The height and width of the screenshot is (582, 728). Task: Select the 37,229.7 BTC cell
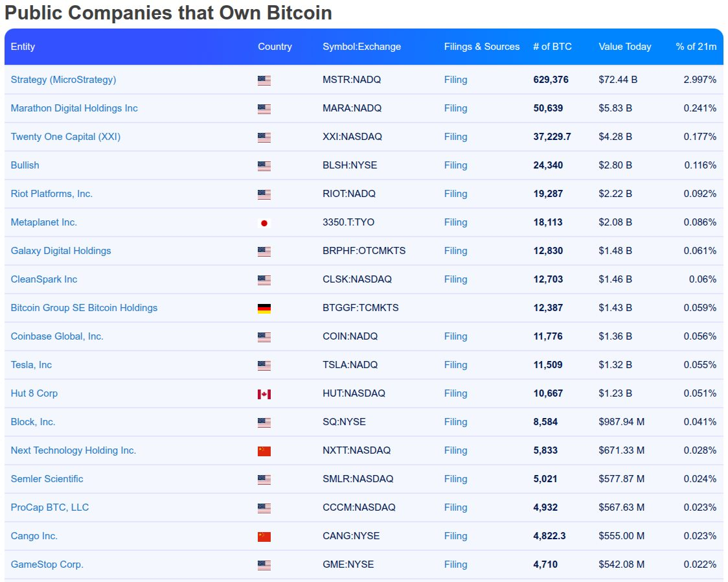552,137
